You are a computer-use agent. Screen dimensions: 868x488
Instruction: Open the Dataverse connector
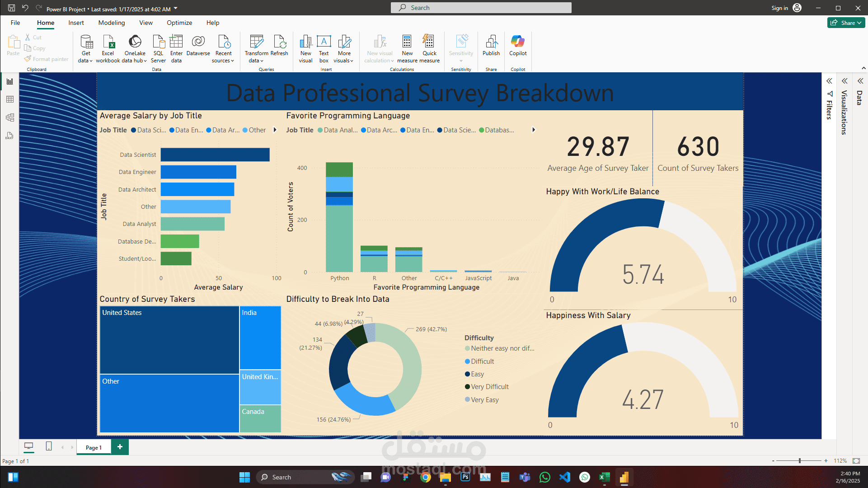(x=198, y=45)
